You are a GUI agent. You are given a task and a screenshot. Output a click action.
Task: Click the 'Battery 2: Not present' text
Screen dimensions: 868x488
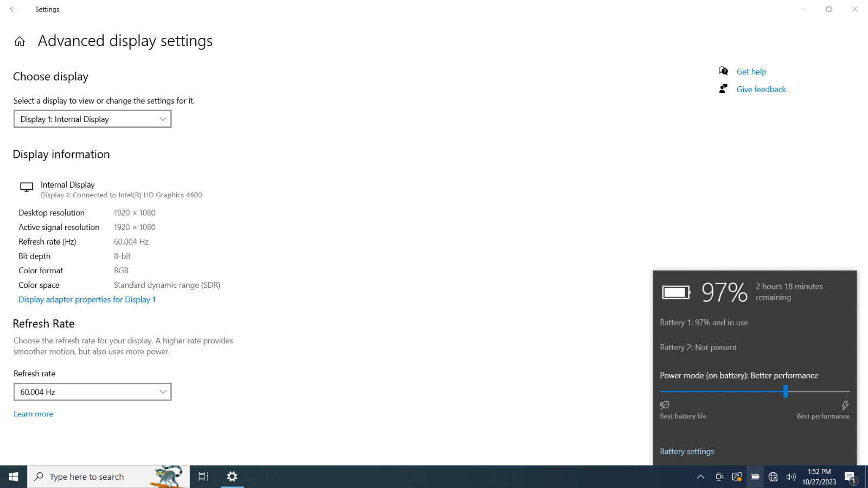coord(698,348)
